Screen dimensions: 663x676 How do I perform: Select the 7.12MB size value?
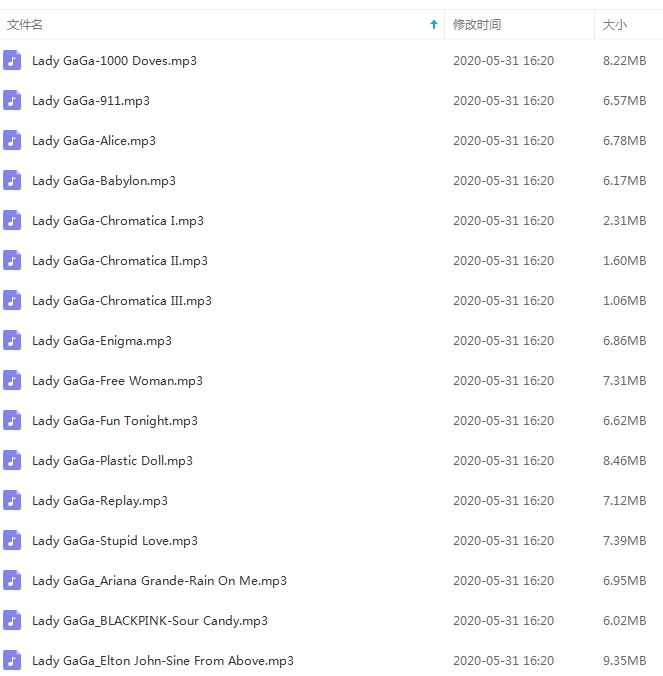[625, 501]
